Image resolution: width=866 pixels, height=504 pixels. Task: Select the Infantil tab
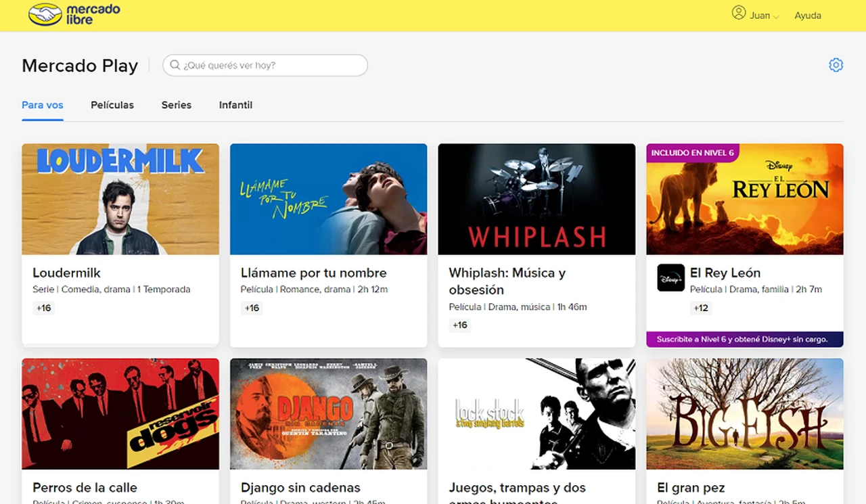tap(235, 105)
